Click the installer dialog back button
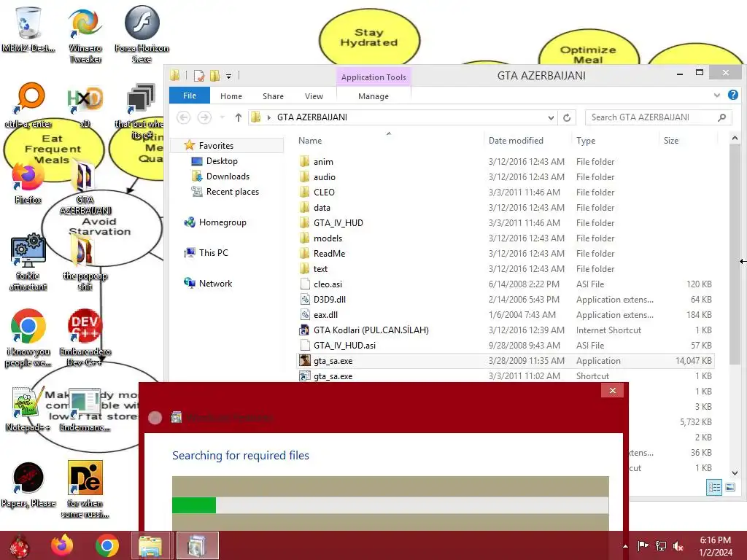This screenshot has width=747, height=560. pyautogui.click(x=155, y=418)
